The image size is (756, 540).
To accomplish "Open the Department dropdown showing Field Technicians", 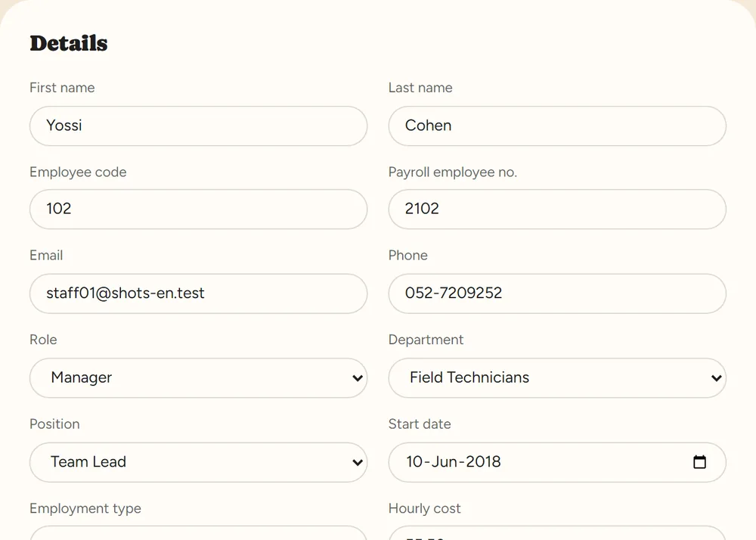I will coord(557,378).
